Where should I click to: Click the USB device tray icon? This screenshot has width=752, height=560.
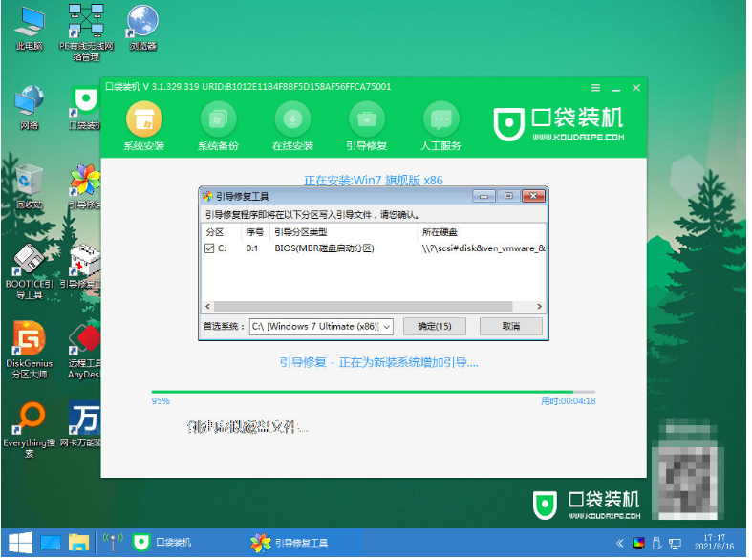(x=657, y=543)
